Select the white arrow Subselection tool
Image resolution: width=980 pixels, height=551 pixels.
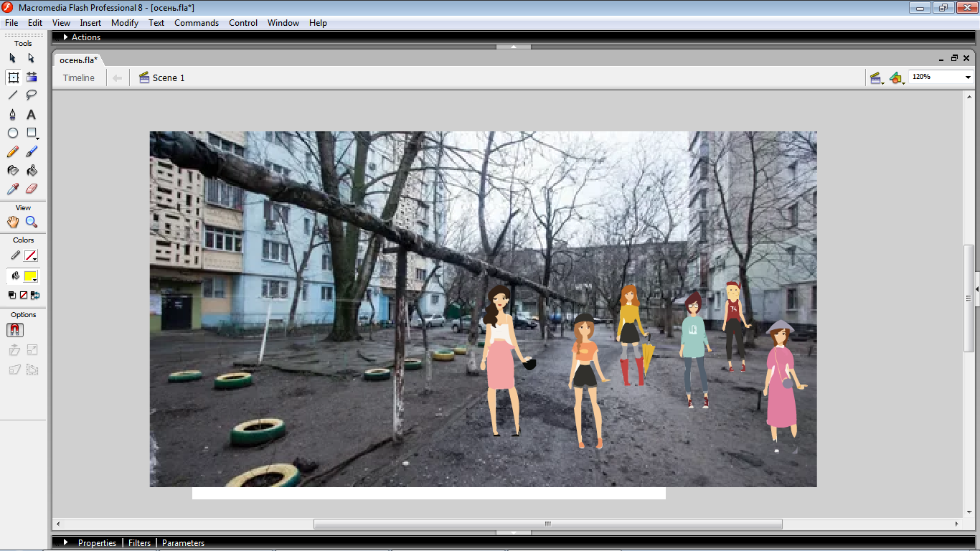[32, 58]
